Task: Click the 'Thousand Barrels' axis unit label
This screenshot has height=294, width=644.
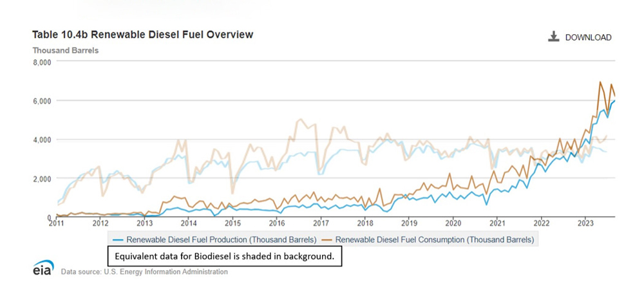Action: [x=65, y=50]
